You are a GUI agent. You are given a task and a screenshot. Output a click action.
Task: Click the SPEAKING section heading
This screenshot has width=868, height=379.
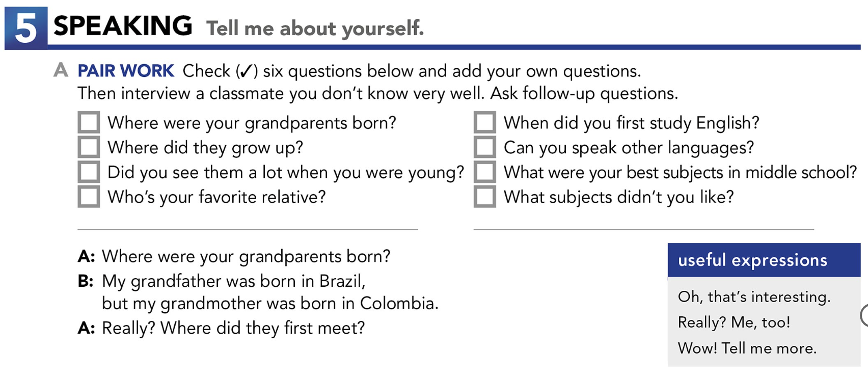click(123, 25)
